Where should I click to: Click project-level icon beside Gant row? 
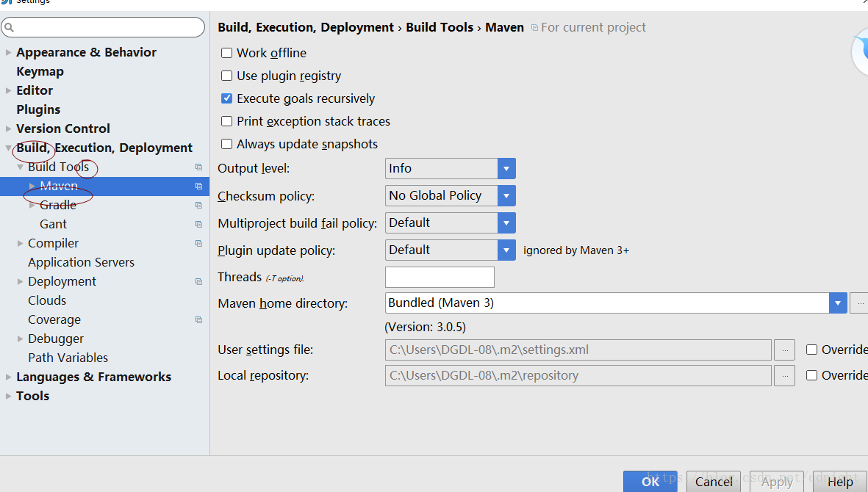(198, 225)
